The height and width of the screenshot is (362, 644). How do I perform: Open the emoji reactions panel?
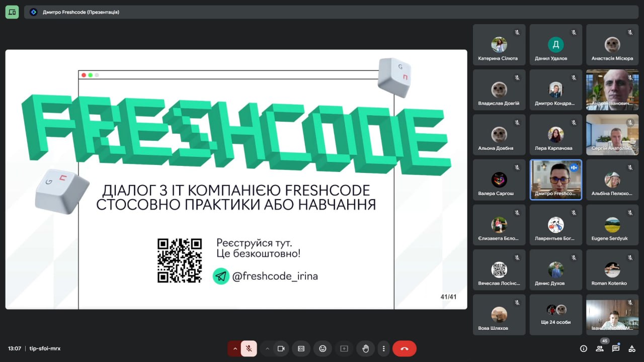[323, 348]
